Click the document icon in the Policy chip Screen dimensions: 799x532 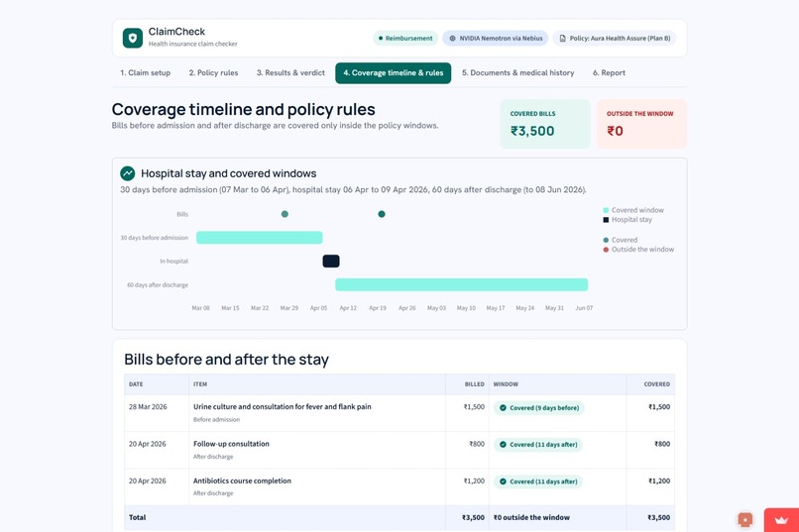(562, 39)
